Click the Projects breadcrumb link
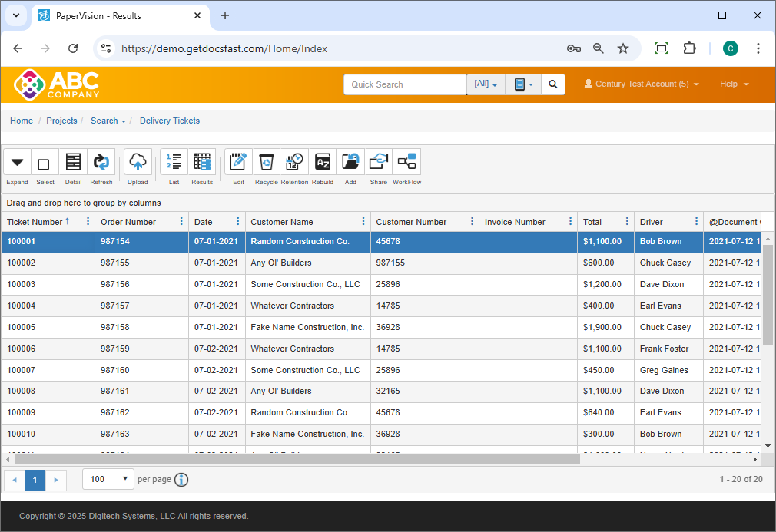 click(61, 121)
